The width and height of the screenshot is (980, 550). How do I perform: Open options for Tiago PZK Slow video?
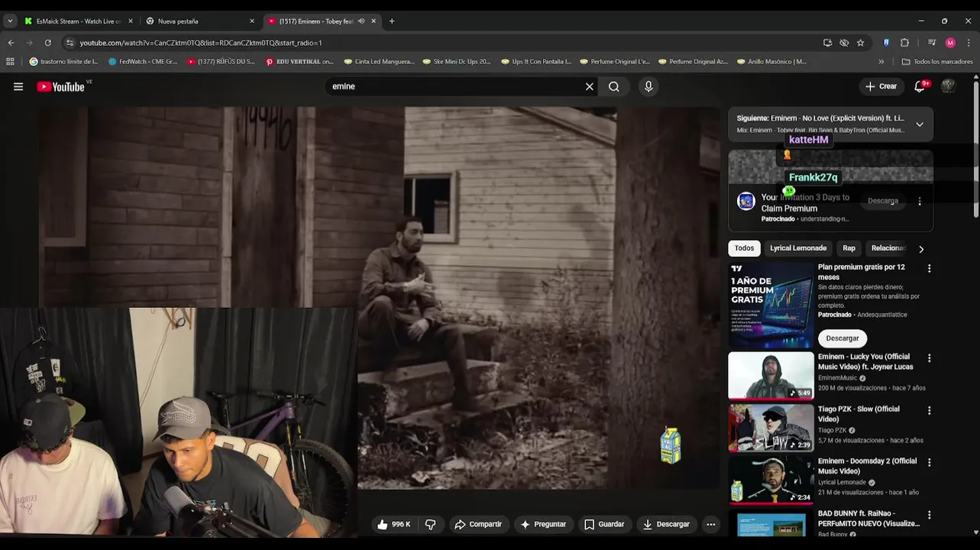point(929,410)
